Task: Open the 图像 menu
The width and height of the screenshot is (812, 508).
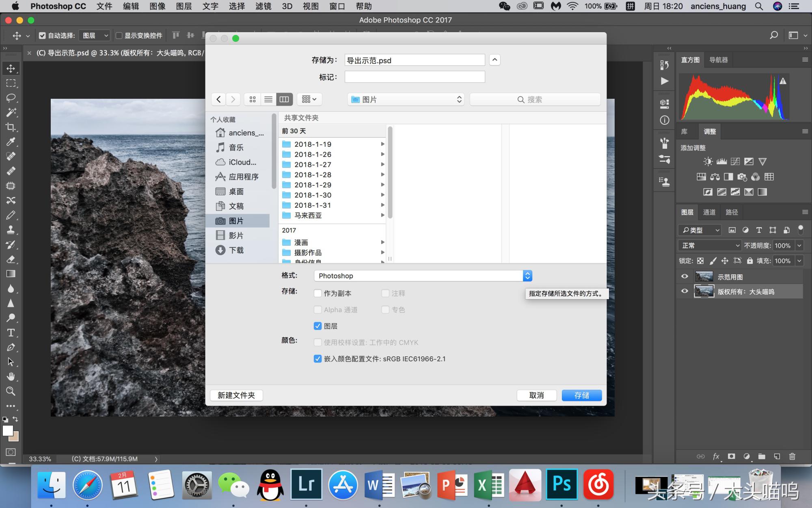Action: [x=157, y=6]
